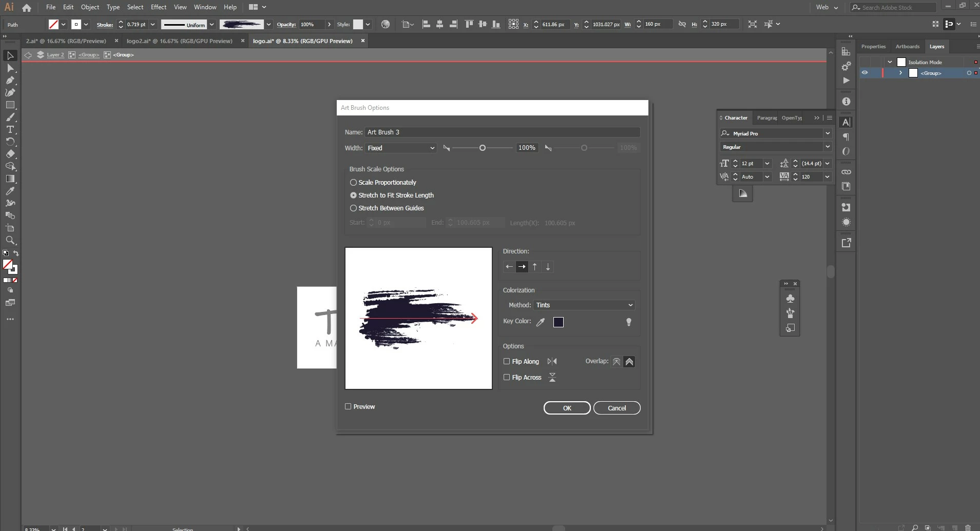
Task: Select the Pen tool
Action: (10, 80)
